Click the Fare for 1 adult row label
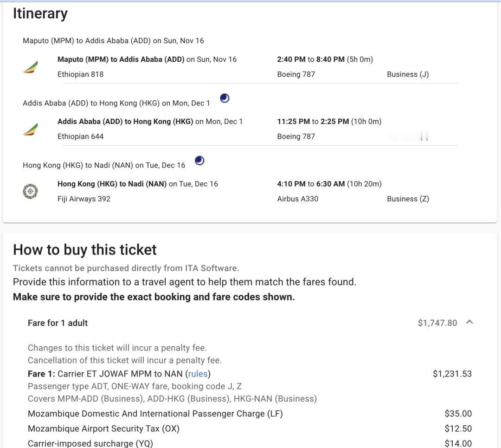 point(58,323)
